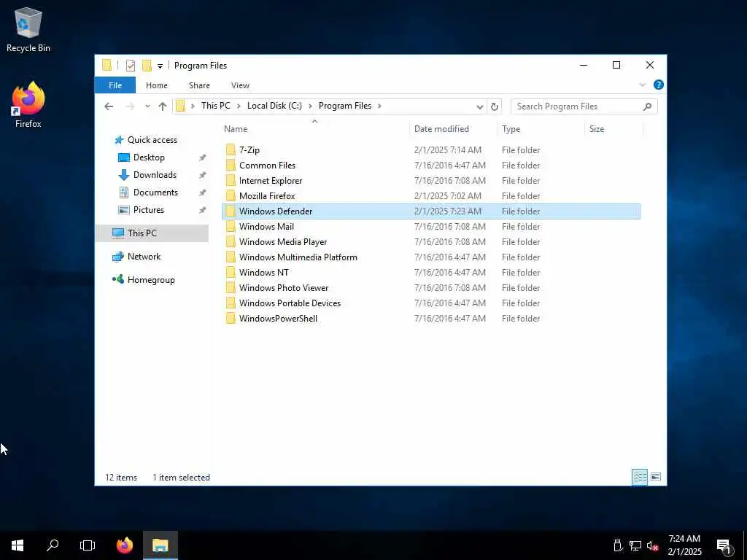Click the WindowsPowerShell folder icon

[231, 319]
